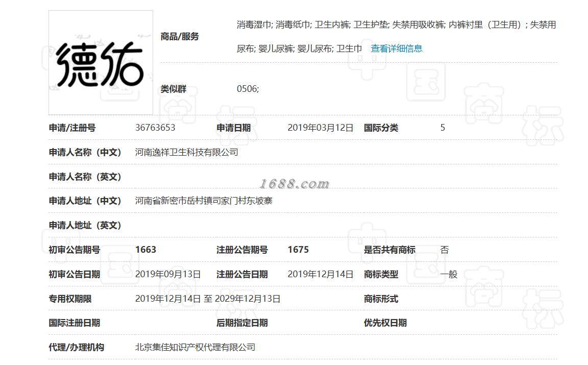Select registration announcement issue 1675
This screenshot has width=588, height=365.
tap(298, 250)
